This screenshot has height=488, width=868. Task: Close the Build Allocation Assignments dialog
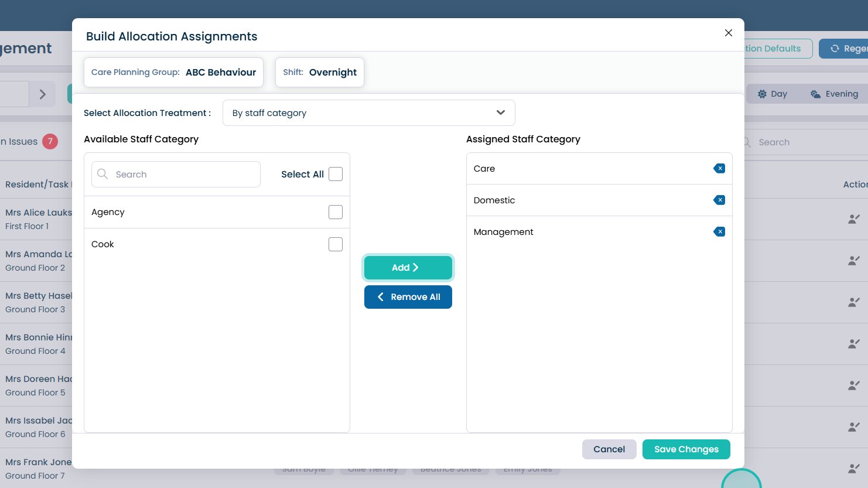728,33
